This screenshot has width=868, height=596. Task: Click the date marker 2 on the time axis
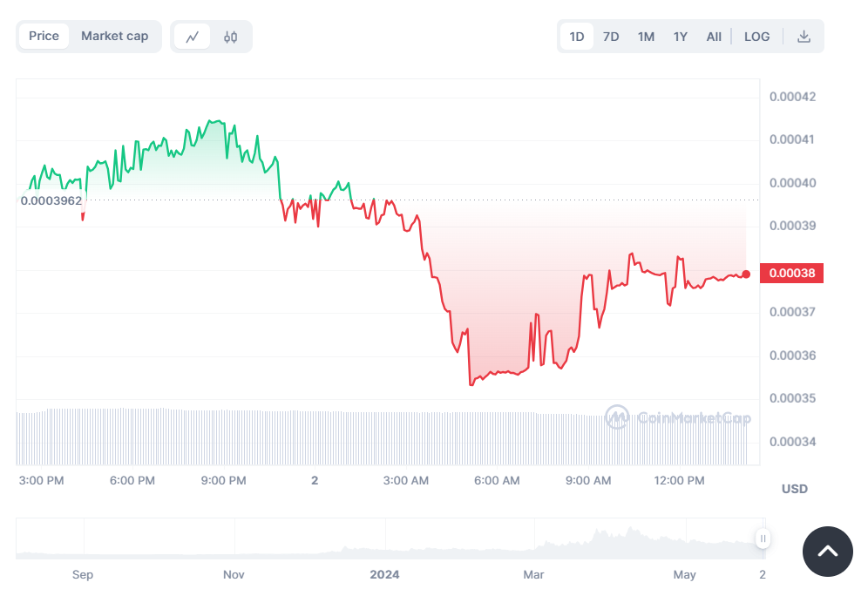point(315,480)
